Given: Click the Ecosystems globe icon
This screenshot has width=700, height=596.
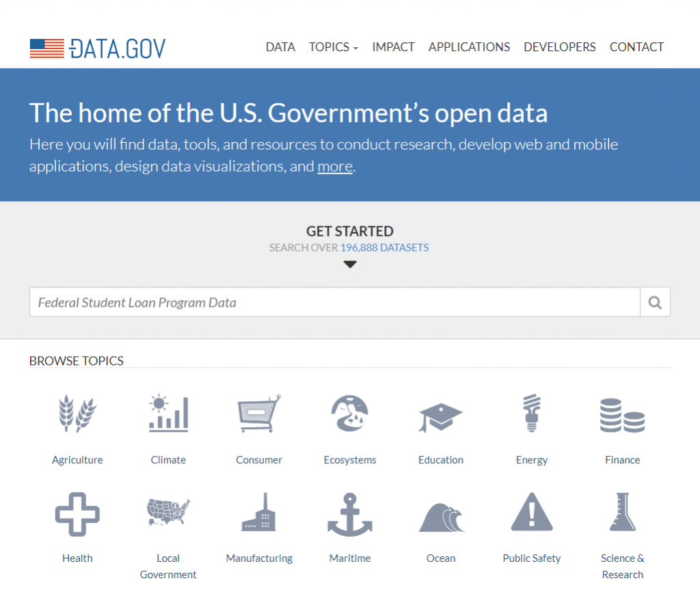Looking at the screenshot, I should (x=350, y=414).
